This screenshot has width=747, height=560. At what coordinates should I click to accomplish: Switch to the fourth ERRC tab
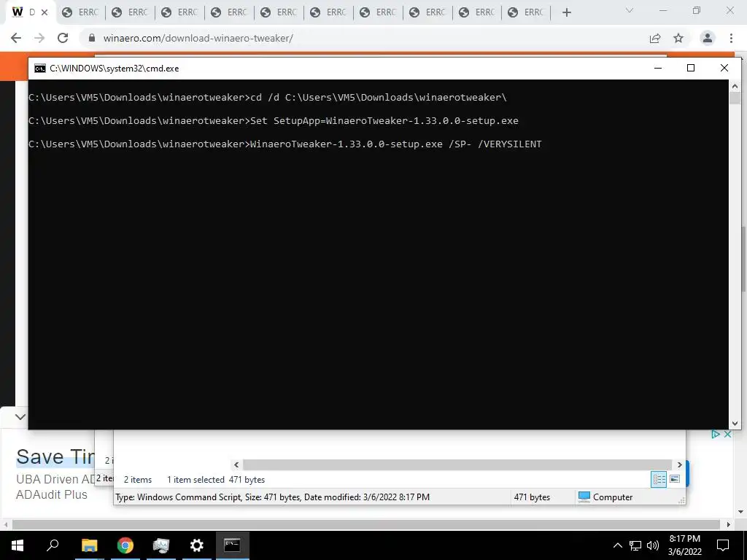coord(229,12)
